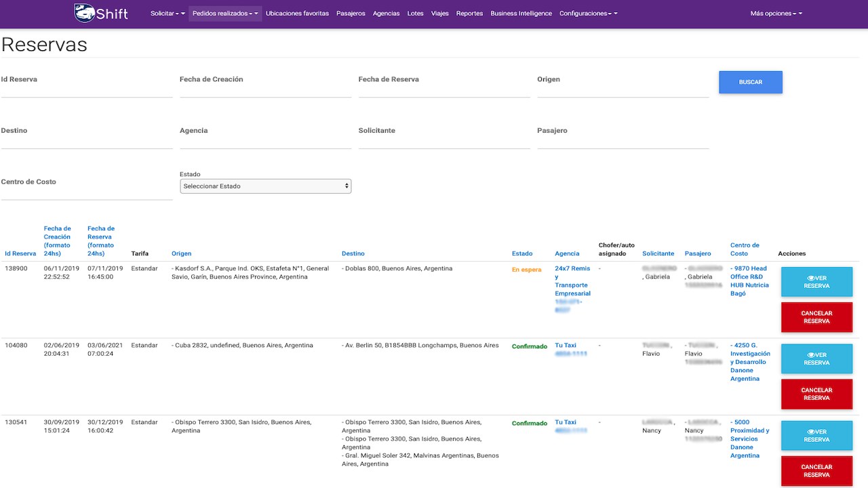
Task: Select origin Kasdorf S.A. address text
Action: 250,272
